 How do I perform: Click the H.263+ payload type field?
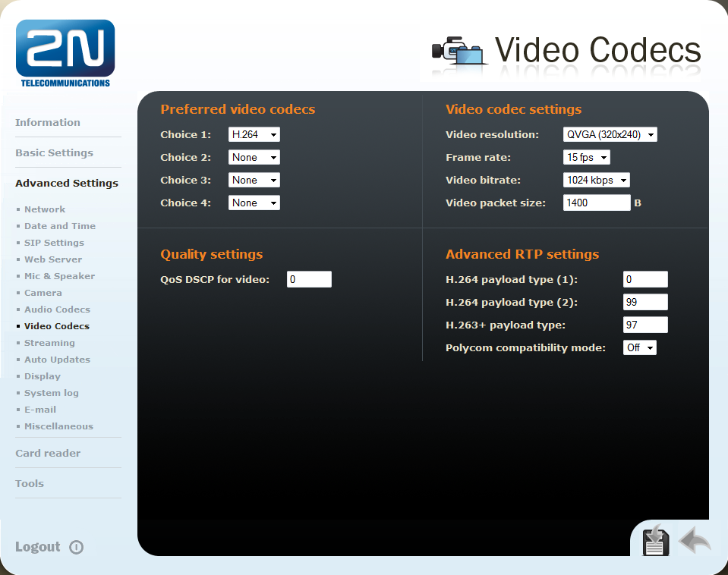(644, 325)
